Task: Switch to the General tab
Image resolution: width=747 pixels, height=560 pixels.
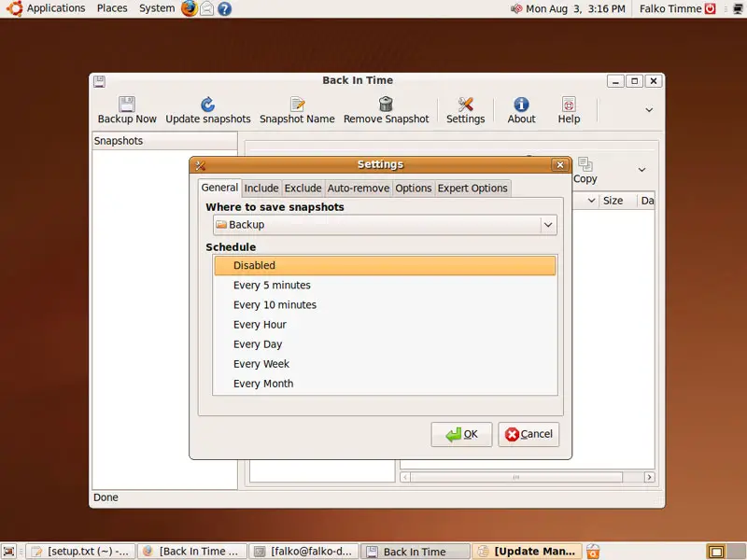Action: [219, 188]
